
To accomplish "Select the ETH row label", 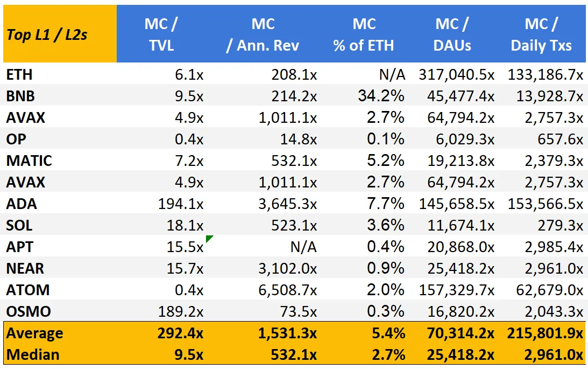I will pos(19,74).
